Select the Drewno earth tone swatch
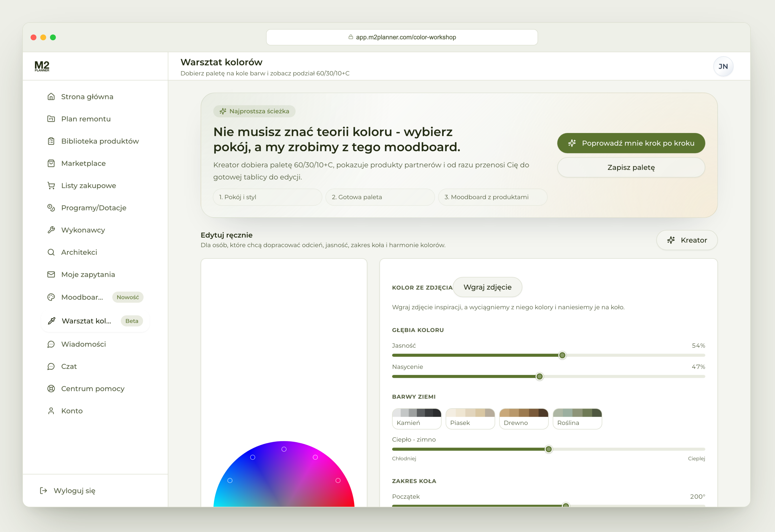 coord(523,419)
